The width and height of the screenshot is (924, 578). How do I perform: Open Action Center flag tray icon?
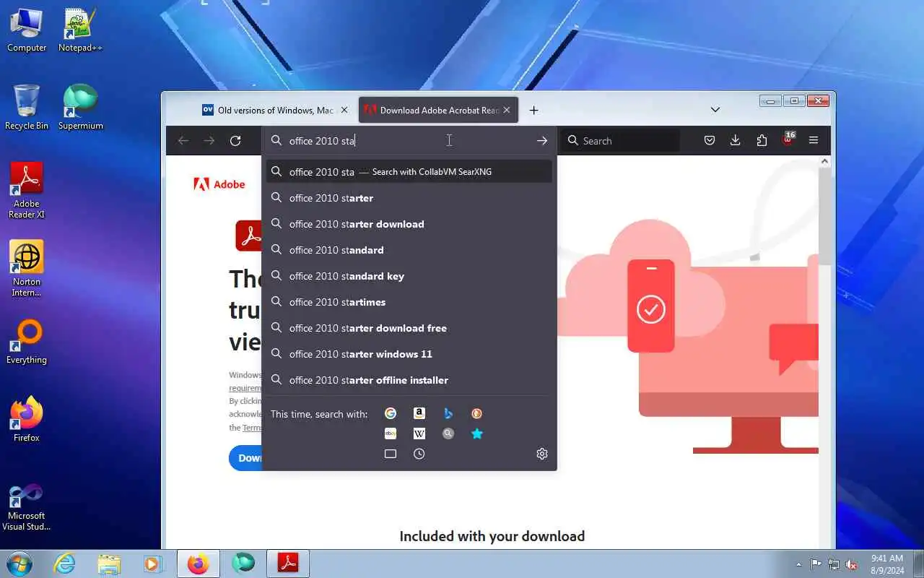pyautogui.click(x=816, y=564)
